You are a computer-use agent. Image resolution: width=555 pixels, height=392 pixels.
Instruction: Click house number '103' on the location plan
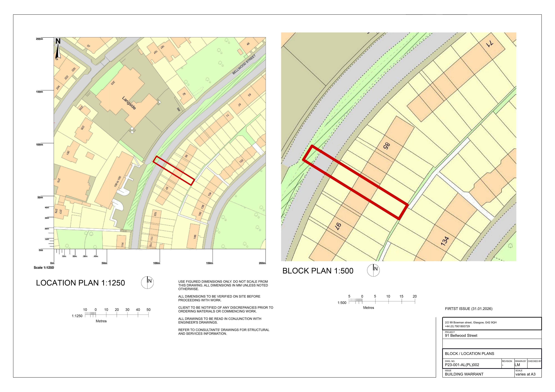pos(155,214)
